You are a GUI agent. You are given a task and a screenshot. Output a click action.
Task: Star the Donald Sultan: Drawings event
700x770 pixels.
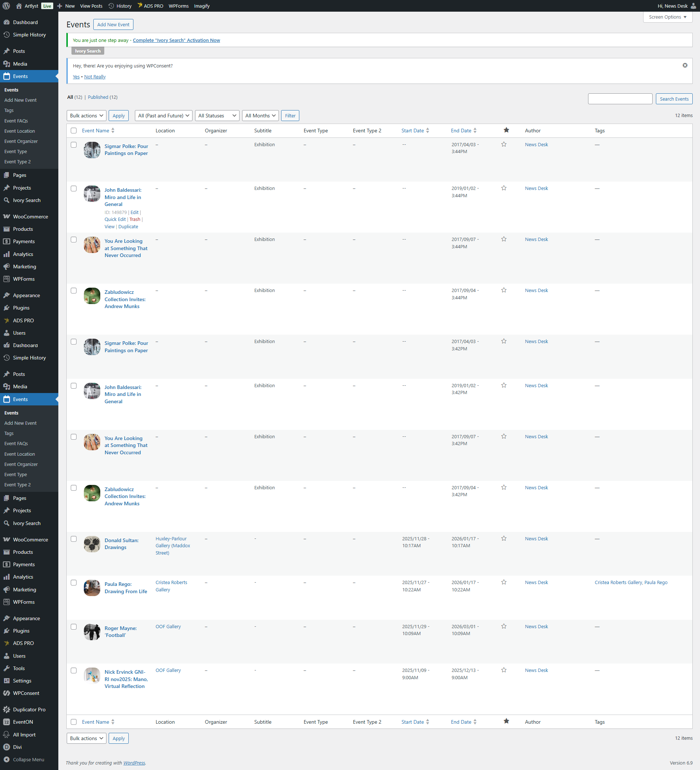(x=504, y=538)
